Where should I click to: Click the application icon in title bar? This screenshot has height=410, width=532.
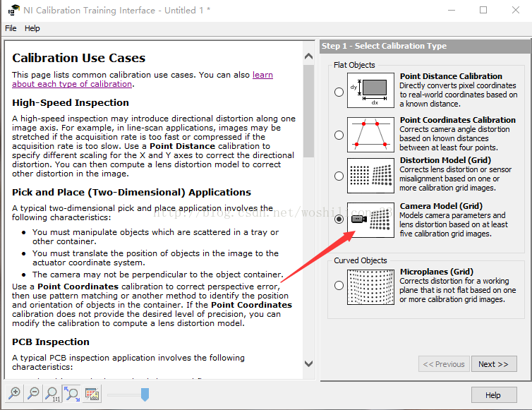tap(13, 10)
